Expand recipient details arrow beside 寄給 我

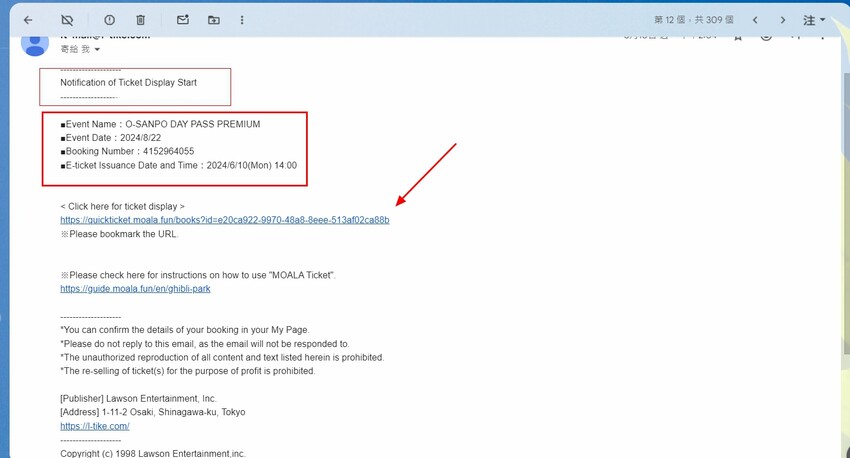98,49
